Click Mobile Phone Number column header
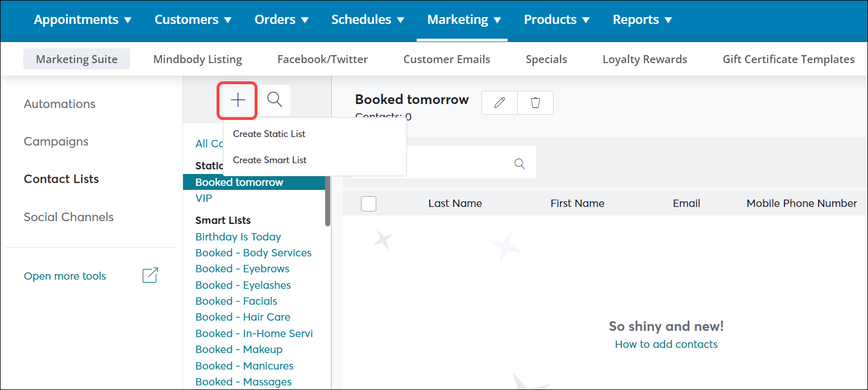Image resolution: width=868 pixels, height=390 pixels. click(x=801, y=204)
